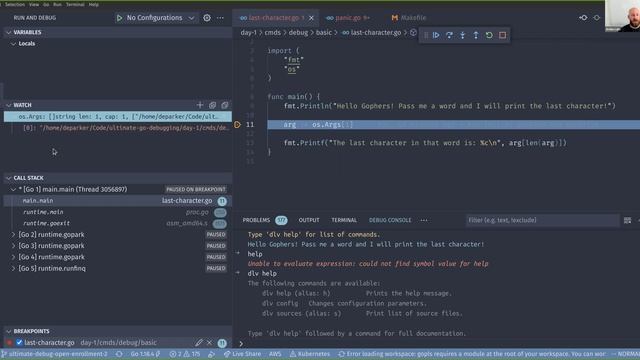Open the Debug Console tab

coord(390,220)
